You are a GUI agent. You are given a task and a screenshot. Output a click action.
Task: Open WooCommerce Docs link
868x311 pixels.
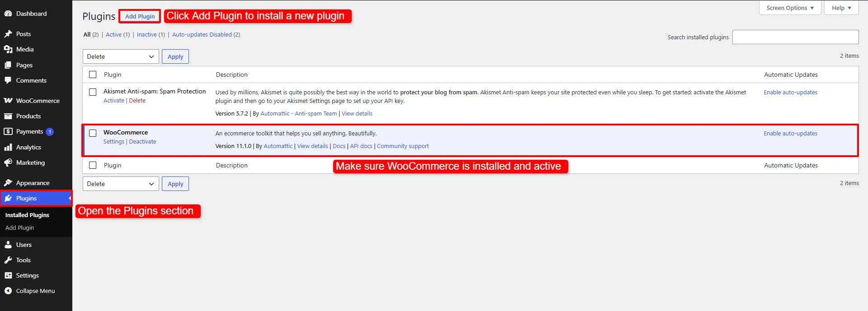coord(339,146)
